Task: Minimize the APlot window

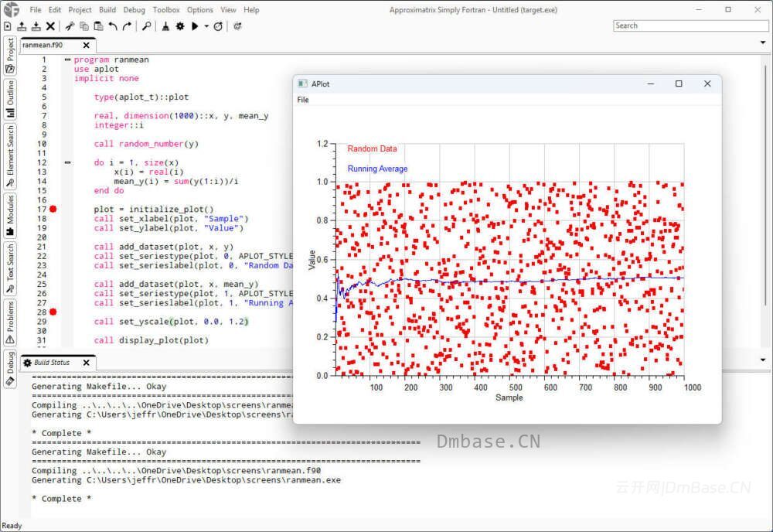Action: pos(651,84)
